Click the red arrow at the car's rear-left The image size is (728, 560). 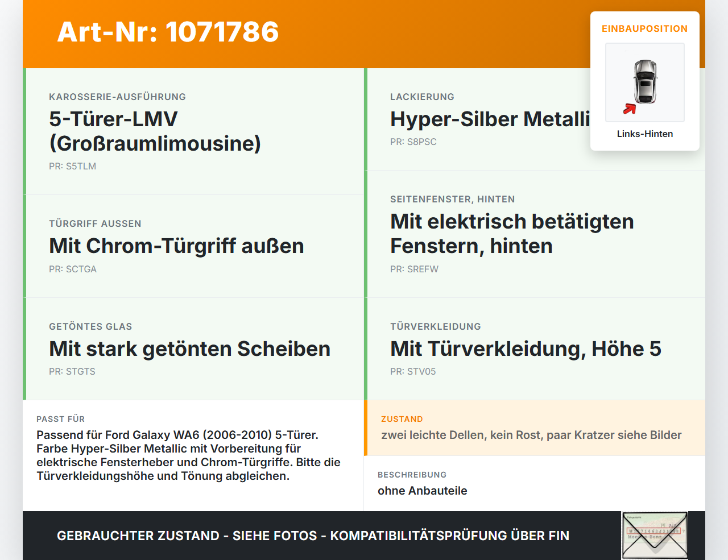630,109
